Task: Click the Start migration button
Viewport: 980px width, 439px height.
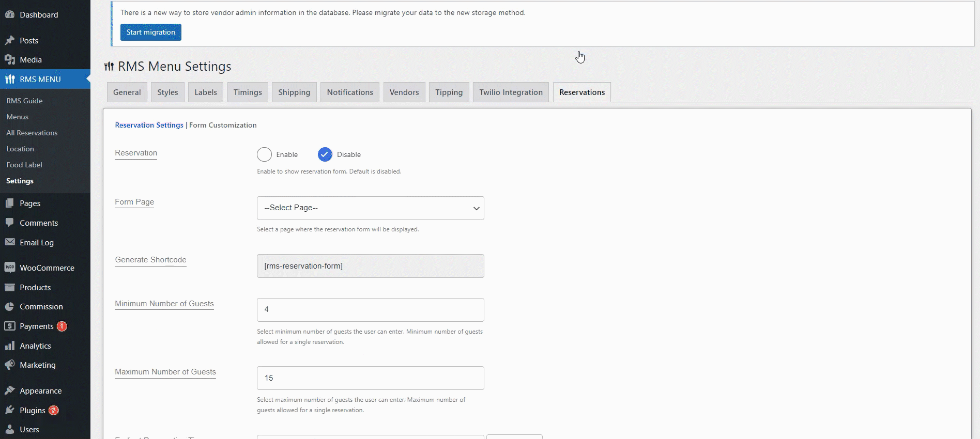Action: pos(151,32)
